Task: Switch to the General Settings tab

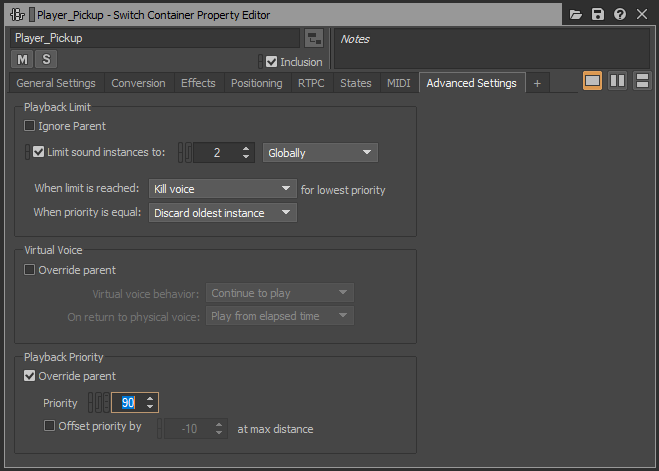Action: point(56,83)
